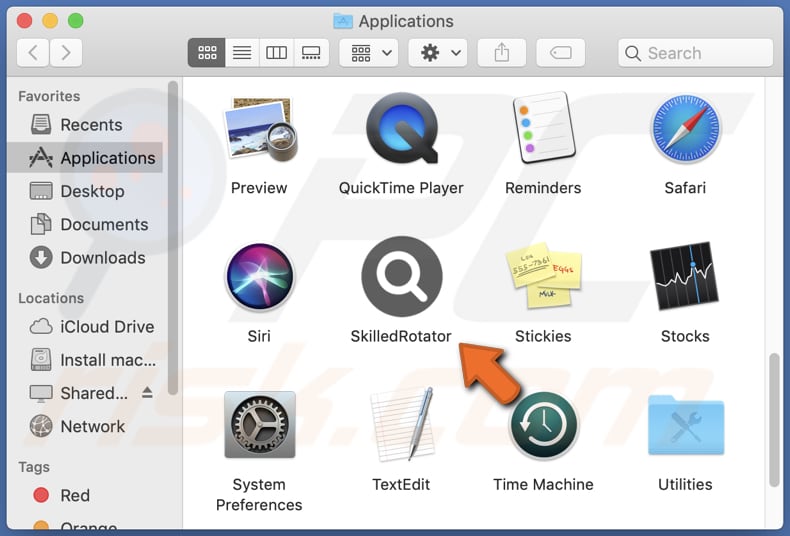Focus the Search field

(695, 53)
